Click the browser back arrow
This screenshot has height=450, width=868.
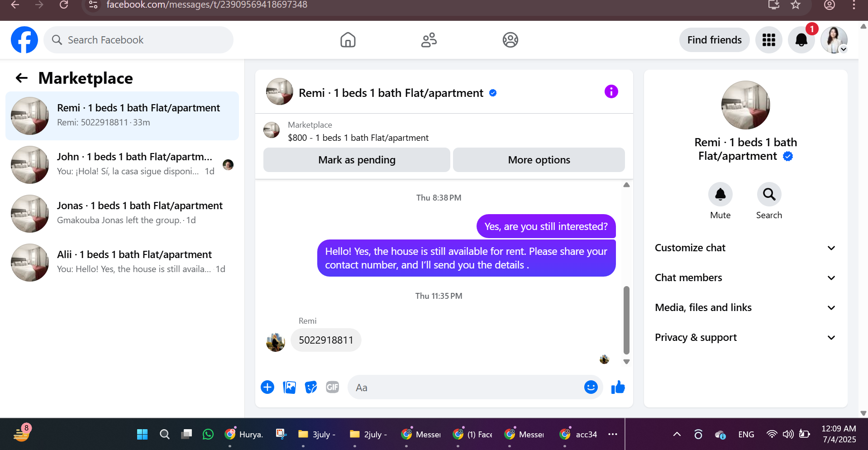[x=15, y=5]
